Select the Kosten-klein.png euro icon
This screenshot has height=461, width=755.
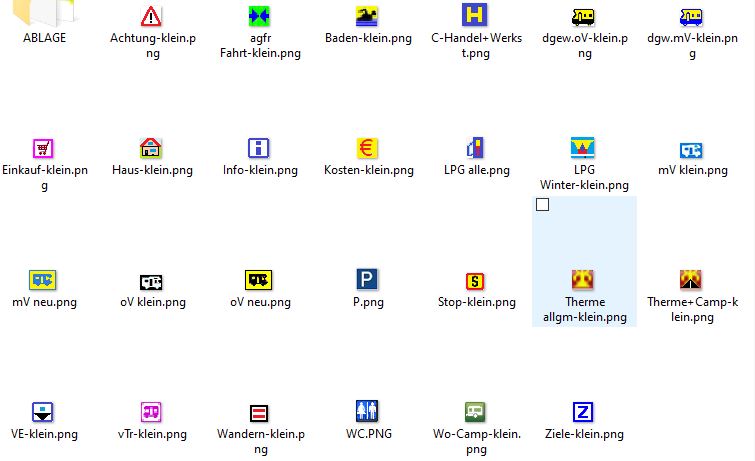click(x=367, y=148)
